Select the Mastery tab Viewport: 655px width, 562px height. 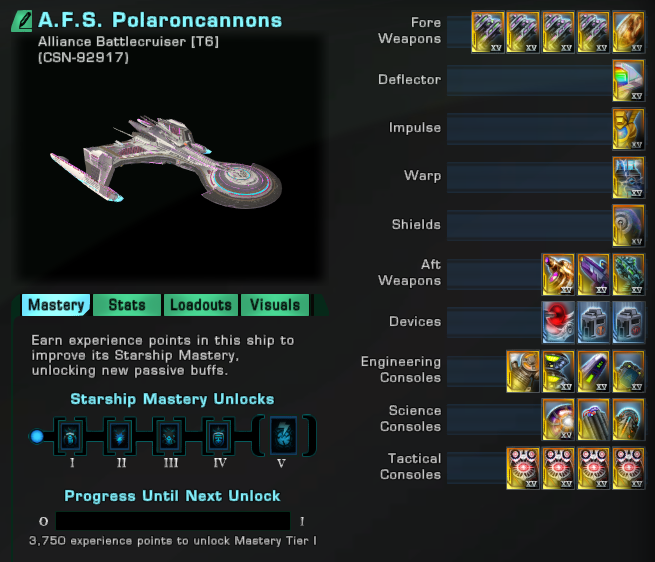(x=56, y=305)
